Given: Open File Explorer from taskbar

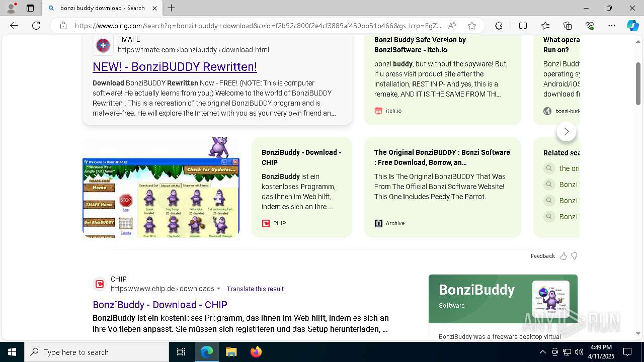Looking at the screenshot, I should coord(231,352).
